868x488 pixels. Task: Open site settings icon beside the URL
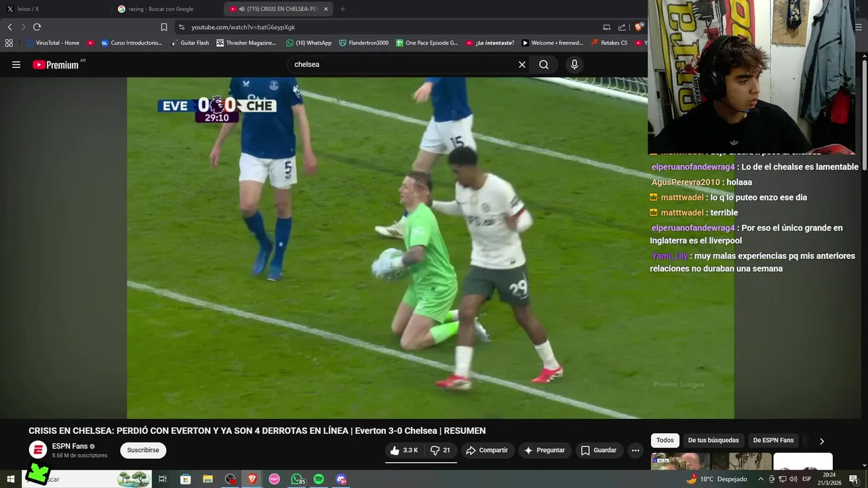[181, 27]
